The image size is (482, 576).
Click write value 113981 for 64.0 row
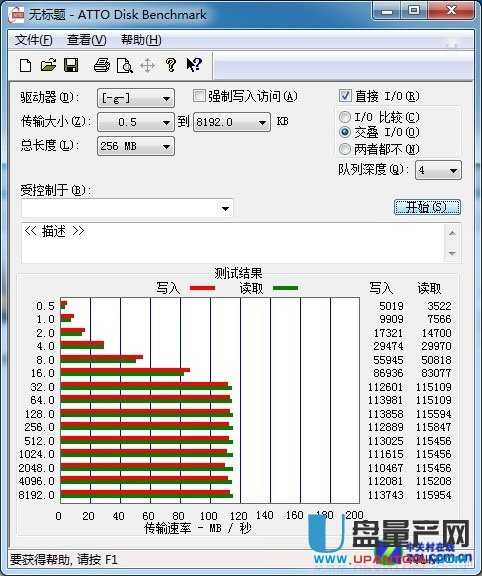pyautogui.click(x=385, y=400)
